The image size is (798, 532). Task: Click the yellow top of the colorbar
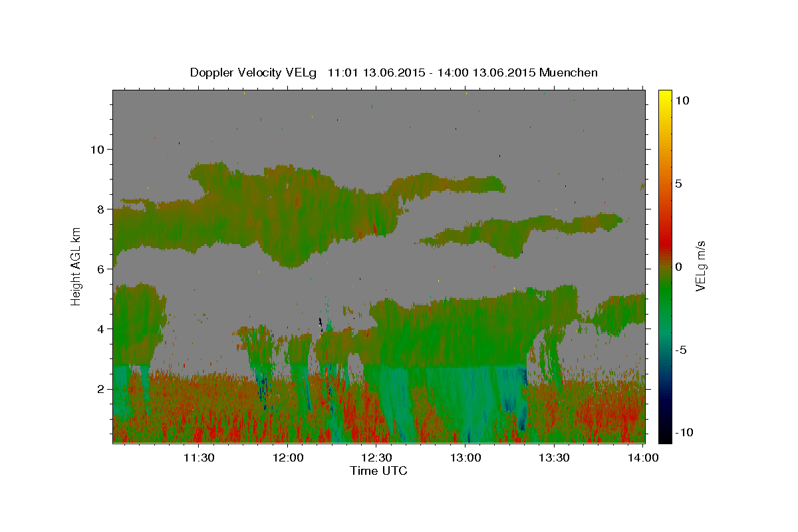click(665, 95)
